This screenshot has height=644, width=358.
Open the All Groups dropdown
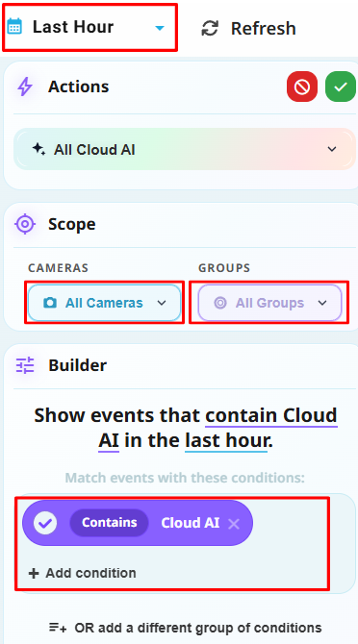click(269, 303)
